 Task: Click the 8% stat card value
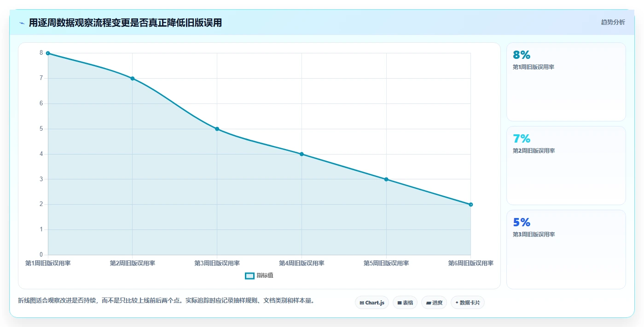[522, 55]
